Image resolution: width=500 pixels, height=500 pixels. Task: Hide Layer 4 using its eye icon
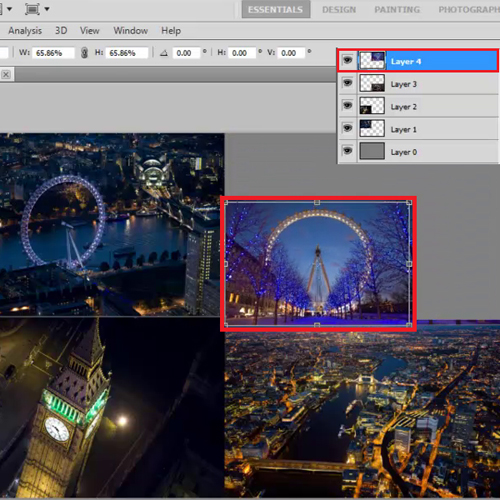(347, 60)
